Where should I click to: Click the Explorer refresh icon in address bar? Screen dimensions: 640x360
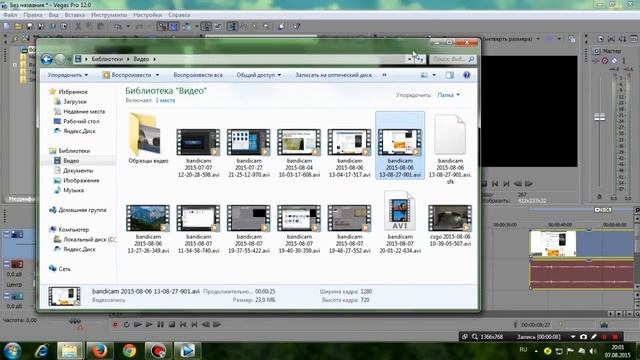click(x=419, y=59)
